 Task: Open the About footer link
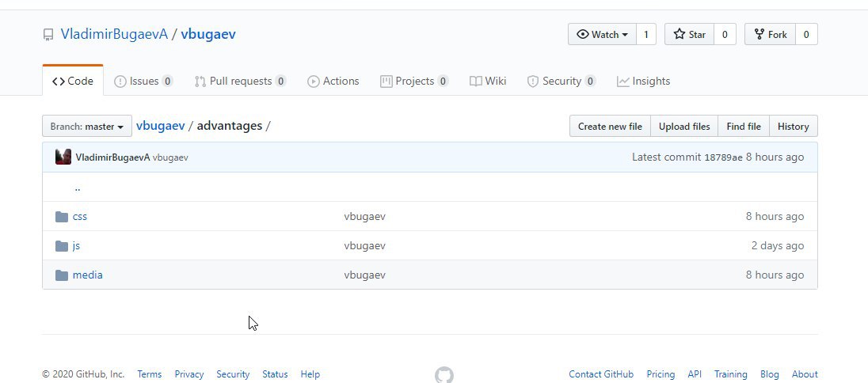[805, 374]
